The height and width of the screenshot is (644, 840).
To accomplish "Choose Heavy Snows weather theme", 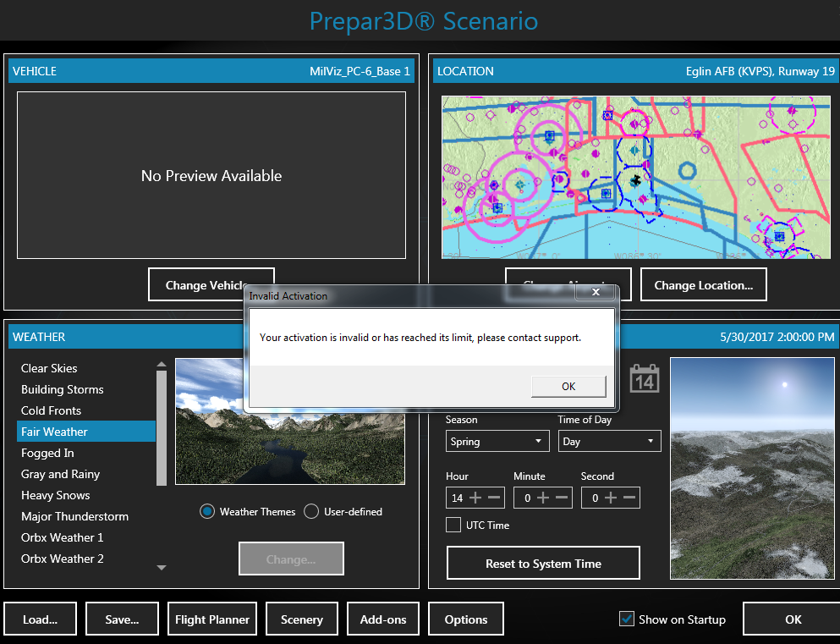I will point(86,495).
